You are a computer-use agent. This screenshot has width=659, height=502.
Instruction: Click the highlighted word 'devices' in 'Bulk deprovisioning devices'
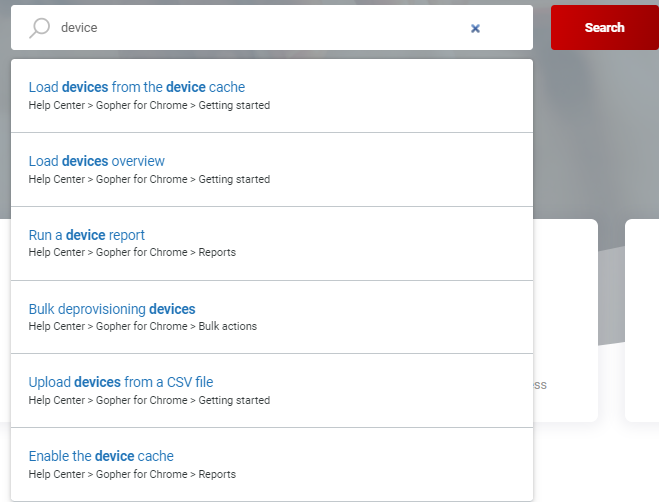click(172, 309)
